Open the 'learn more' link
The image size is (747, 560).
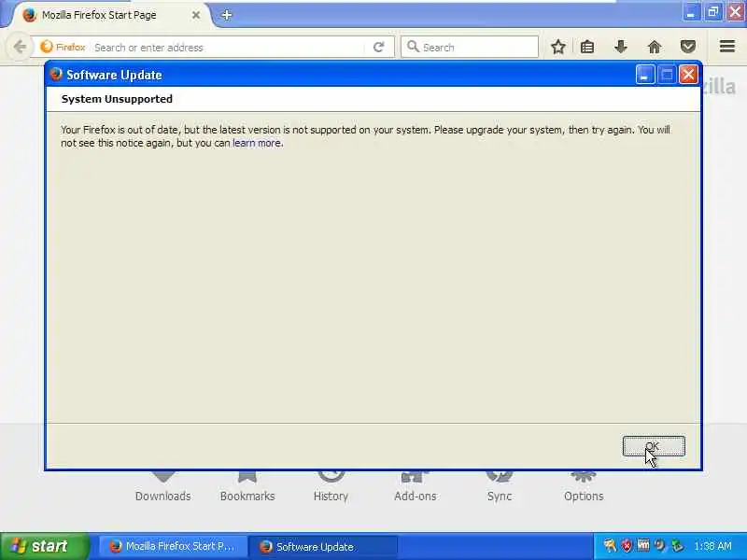(x=256, y=143)
